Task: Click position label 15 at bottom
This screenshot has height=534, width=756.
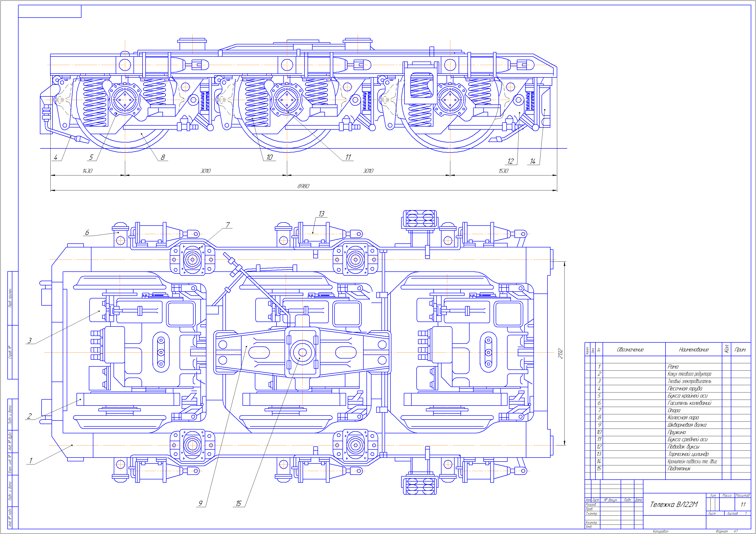Action: click(x=238, y=503)
